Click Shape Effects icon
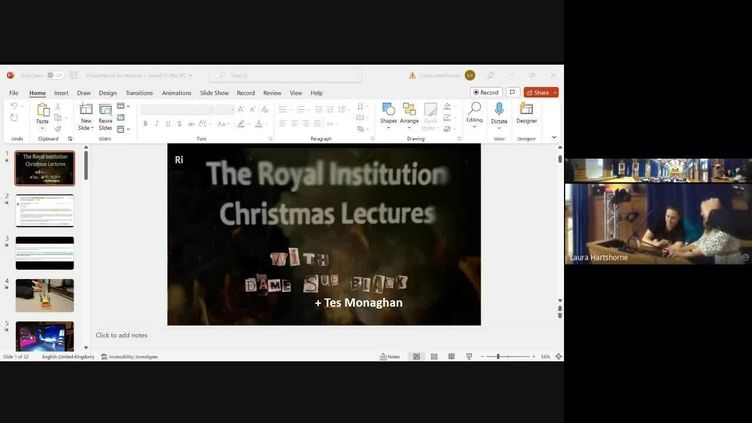Screen dimensions: 752x423 (447, 129)
